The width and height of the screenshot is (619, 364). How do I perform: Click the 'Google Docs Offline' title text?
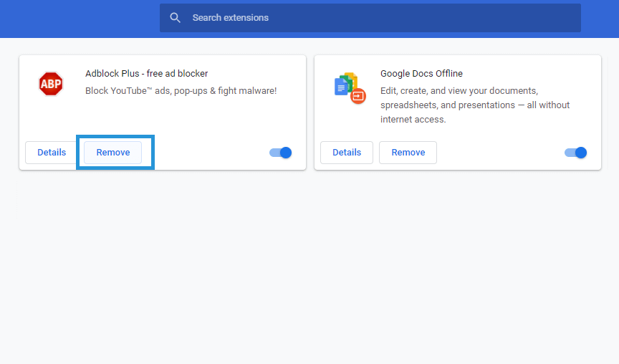click(x=421, y=73)
